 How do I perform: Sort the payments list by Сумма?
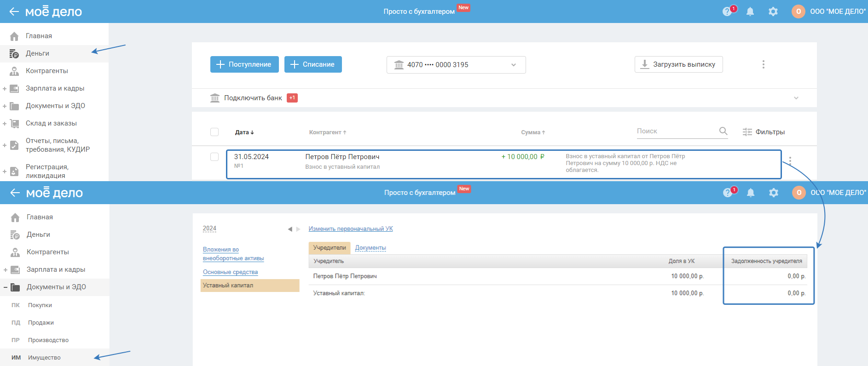click(x=533, y=132)
